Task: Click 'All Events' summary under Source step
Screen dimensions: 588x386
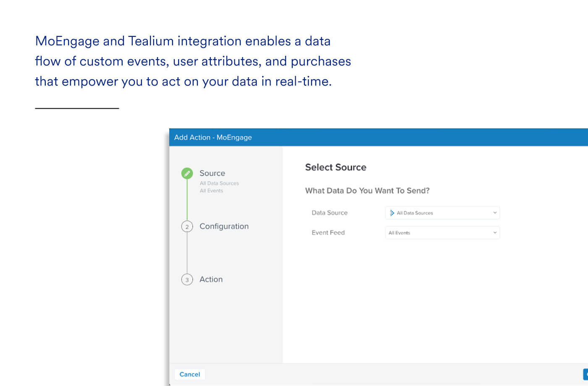Action: coord(211,191)
